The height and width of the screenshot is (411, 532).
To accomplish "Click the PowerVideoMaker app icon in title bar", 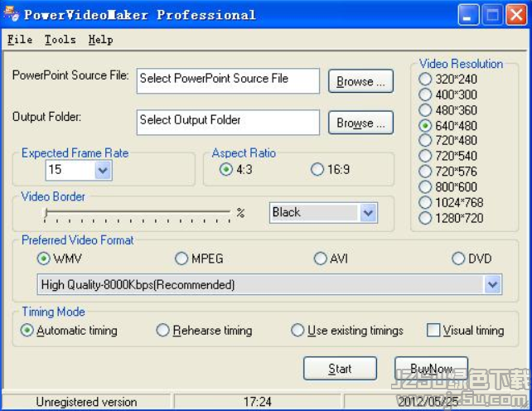I will 12,14.
